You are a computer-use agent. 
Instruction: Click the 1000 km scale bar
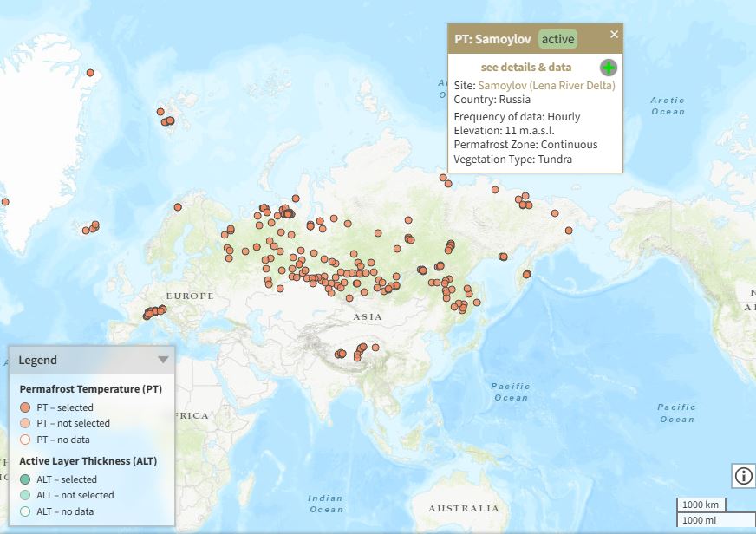701,505
